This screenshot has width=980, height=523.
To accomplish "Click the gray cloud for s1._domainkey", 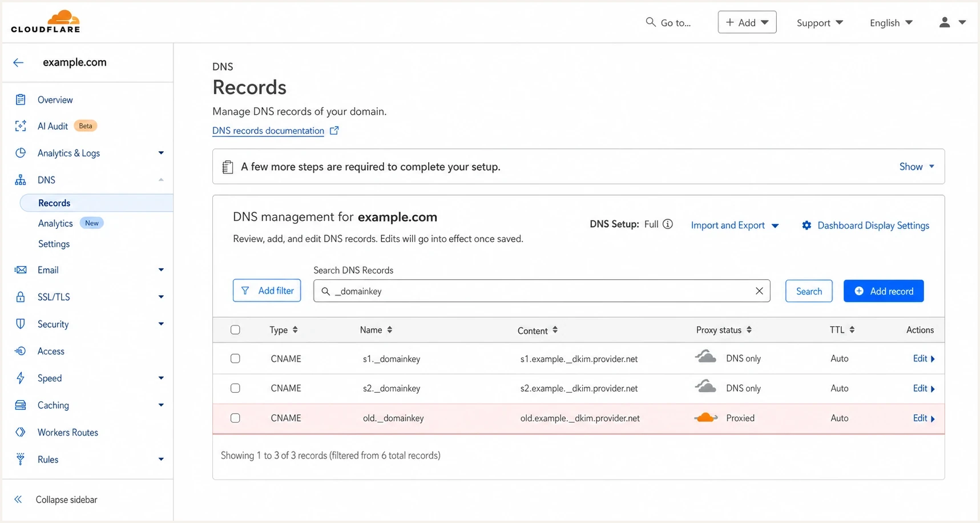I will pos(705,356).
